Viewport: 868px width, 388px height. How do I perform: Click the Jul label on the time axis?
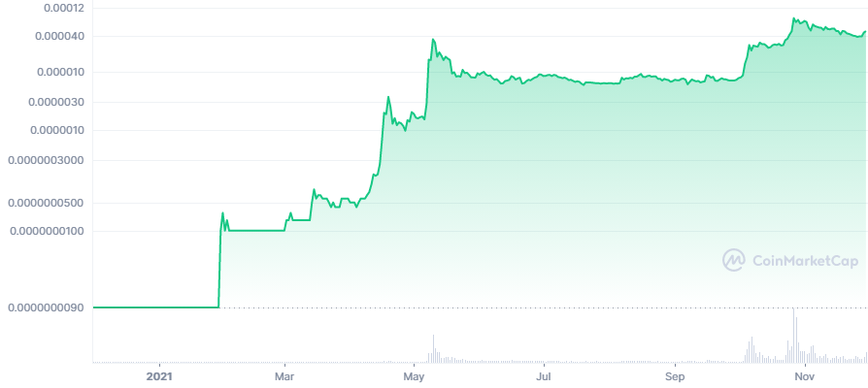click(545, 375)
